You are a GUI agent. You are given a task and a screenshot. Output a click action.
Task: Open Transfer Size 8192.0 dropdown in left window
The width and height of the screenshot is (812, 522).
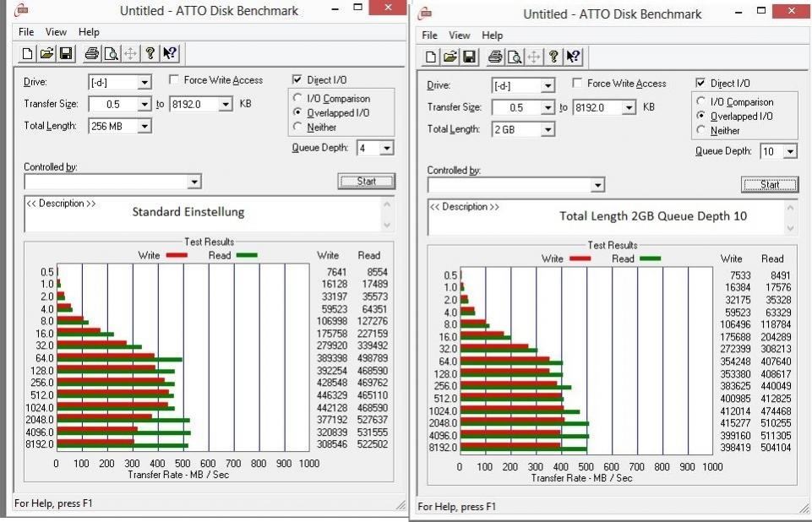[226, 104]
